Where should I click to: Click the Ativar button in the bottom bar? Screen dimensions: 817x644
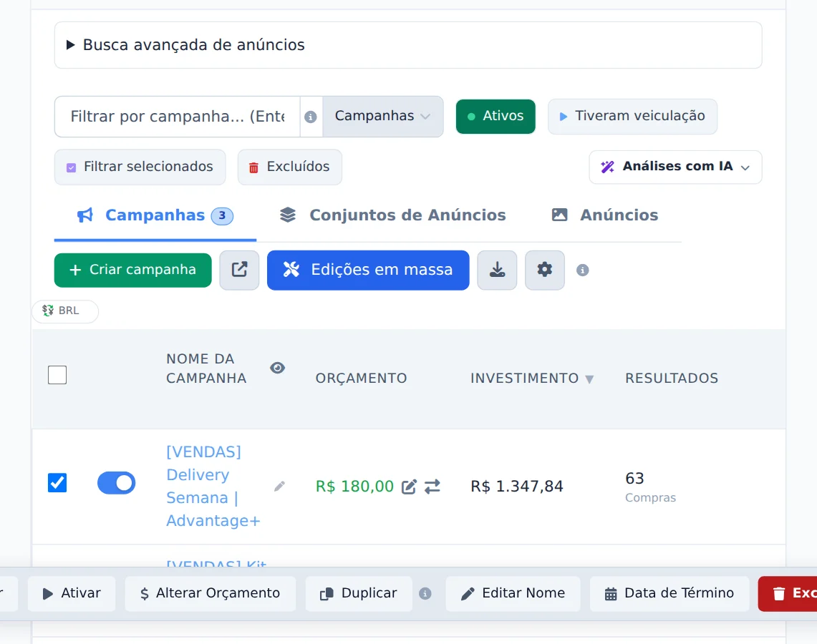(x=72, y=593)
